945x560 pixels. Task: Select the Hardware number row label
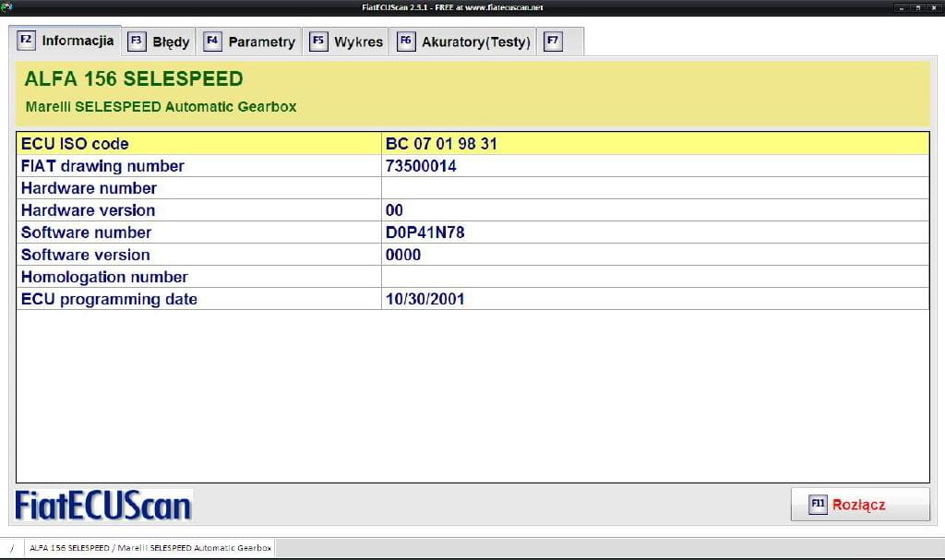tap(89, 188)
